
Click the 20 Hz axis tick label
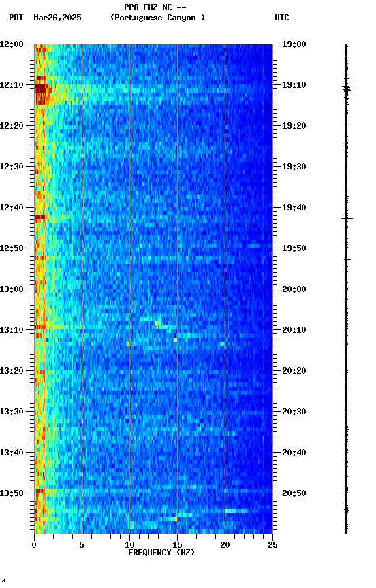[x=225, y=545]
